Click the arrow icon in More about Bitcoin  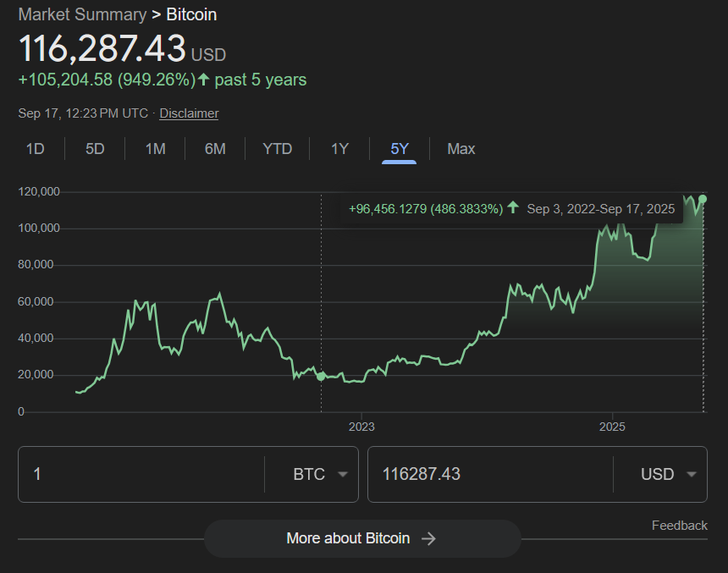(428, 538)
